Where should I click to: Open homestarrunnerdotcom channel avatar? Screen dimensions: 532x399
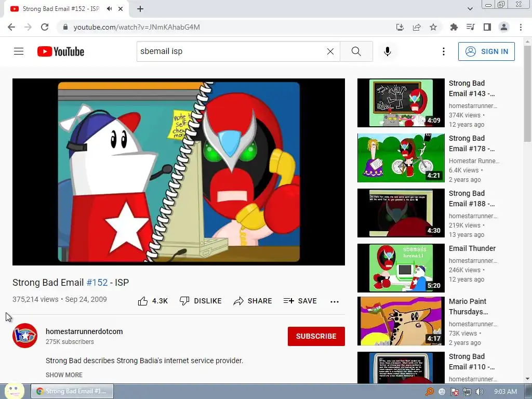pyautogui.click(x=25, y=336)
